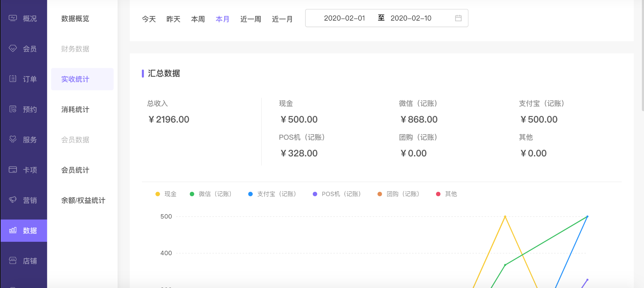Filter by 近一周
Viewport: 644px width, 288px height.
click(x=251, y=19)
